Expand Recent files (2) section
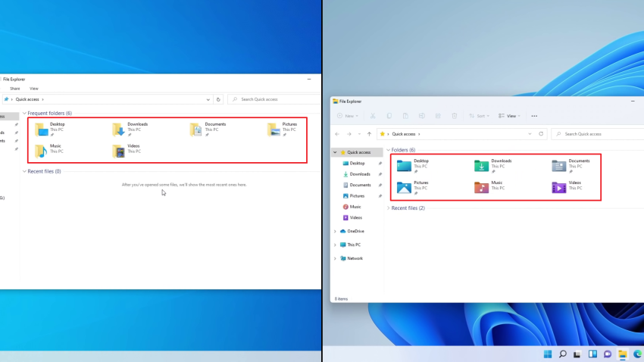Screen dimensions: 644x362 [388, 208]
